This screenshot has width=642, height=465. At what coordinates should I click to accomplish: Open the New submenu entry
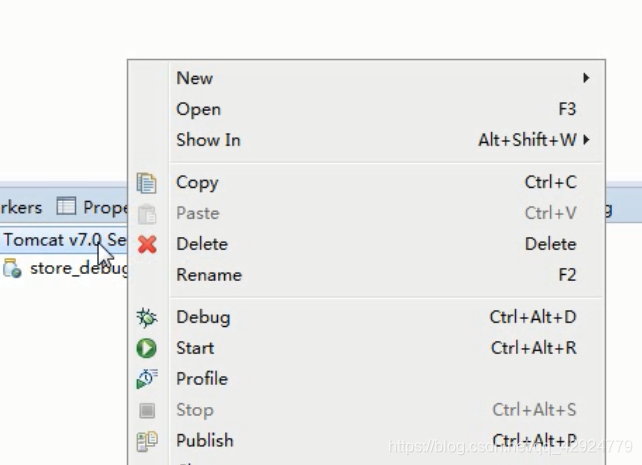click(x=366, y=78)
